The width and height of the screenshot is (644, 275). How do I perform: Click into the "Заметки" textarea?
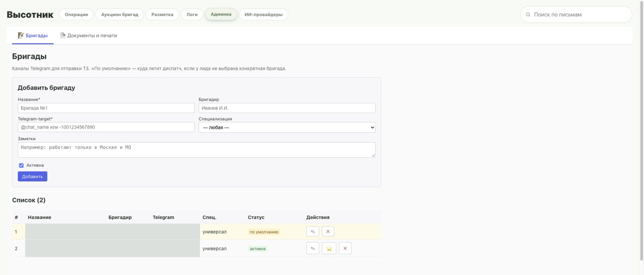pos(197,150)
